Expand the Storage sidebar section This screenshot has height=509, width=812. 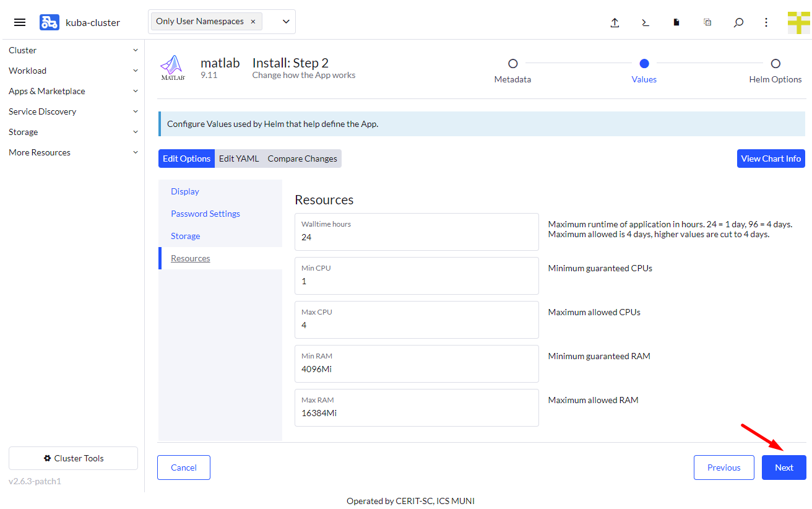tap(23, 131)
